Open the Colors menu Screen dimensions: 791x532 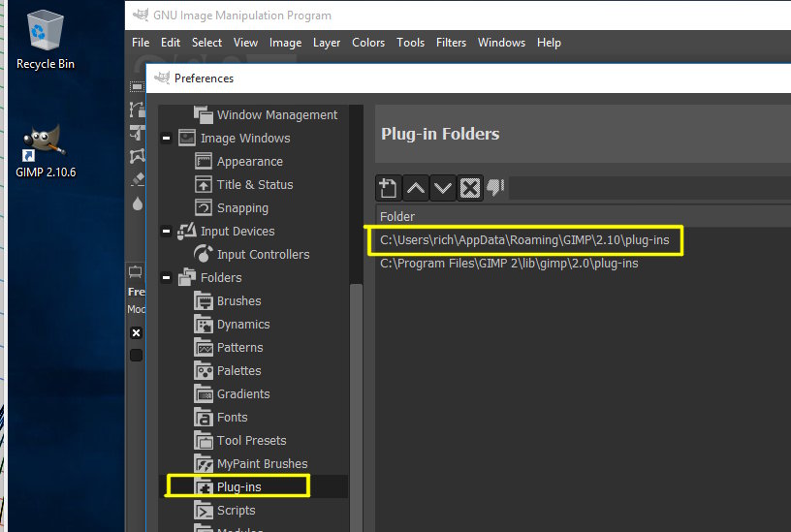coord(368,43)
